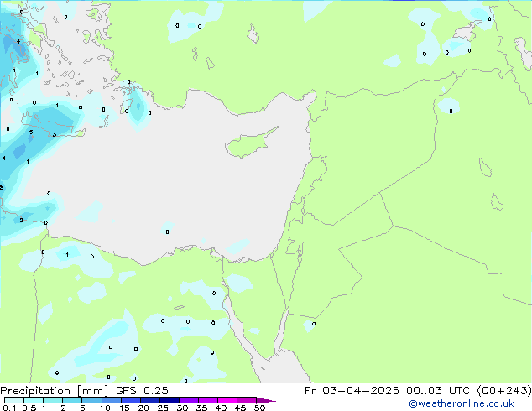Pick the 15–20 mm legend color box
This screenshot has height=411, width=532.
tap(130, 400)
